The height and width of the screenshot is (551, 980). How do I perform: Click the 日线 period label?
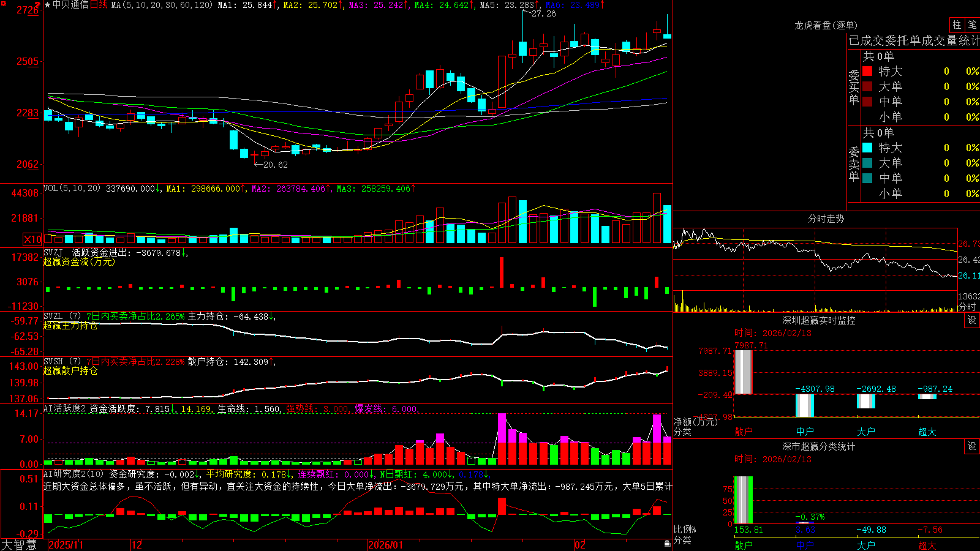(99, 5)
